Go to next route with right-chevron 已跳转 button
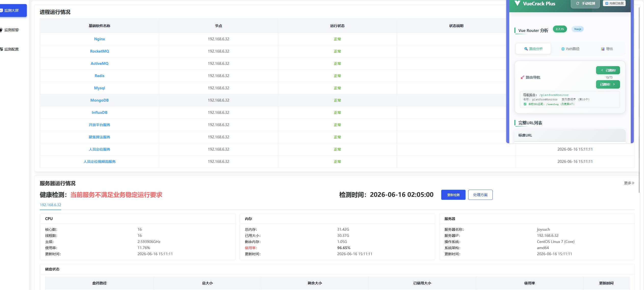The image size is (644, 290). (x=608, y=84)
